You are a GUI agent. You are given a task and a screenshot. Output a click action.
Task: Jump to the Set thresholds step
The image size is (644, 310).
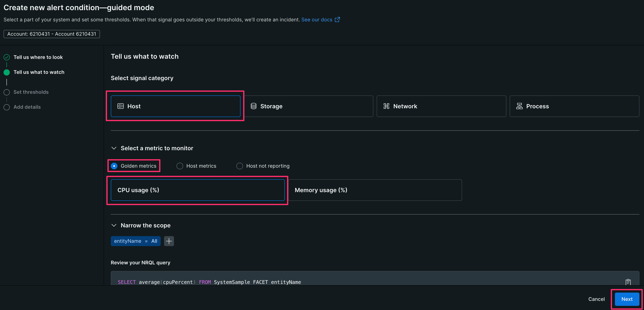[31, 92]
